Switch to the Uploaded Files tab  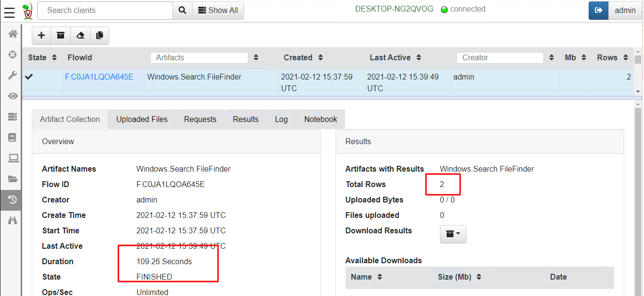coord(142,120)
